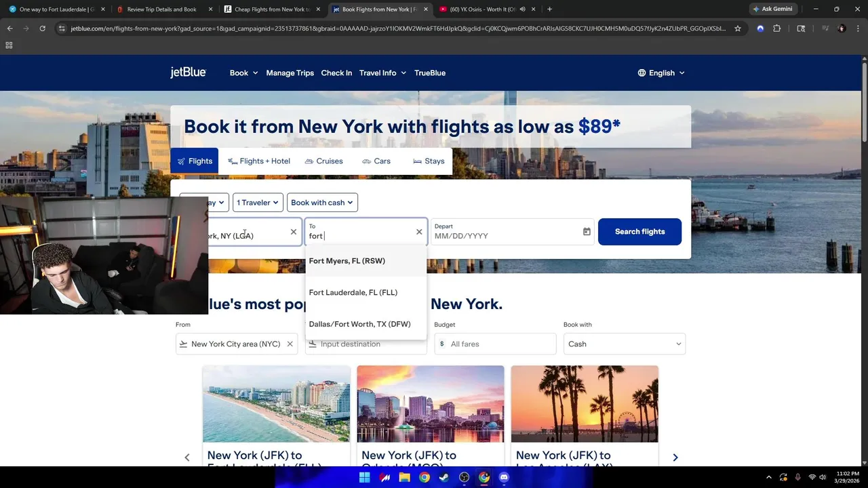Open a new browser tab
This screenshot has height=488, width=868.
[549, 9]
